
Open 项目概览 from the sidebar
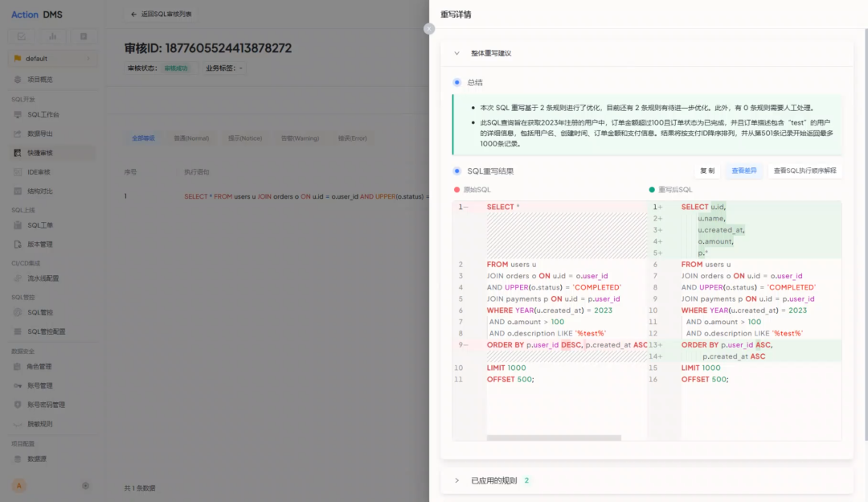[x=52, y=79]
